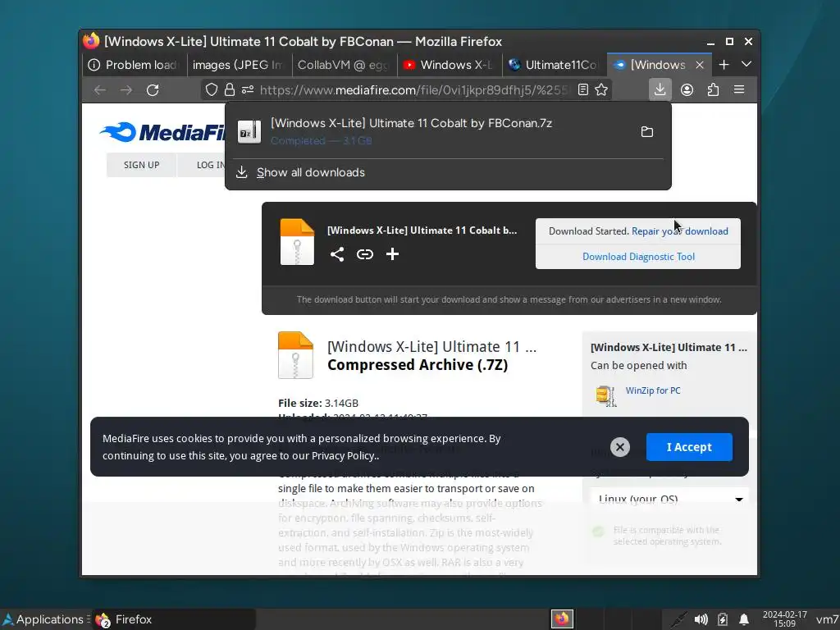
Task: Switch to the CollabVM tab
Action: 344,65
